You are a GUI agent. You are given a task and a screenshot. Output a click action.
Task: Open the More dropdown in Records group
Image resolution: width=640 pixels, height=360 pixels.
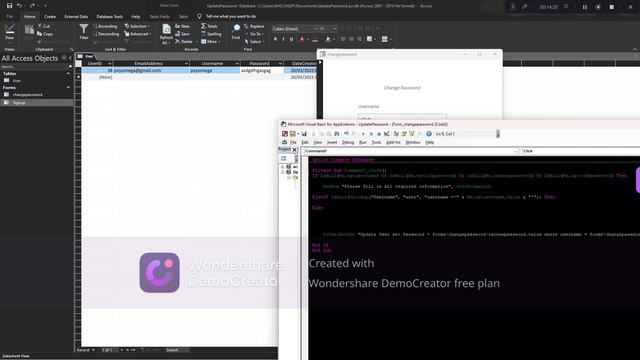[211, 42]
